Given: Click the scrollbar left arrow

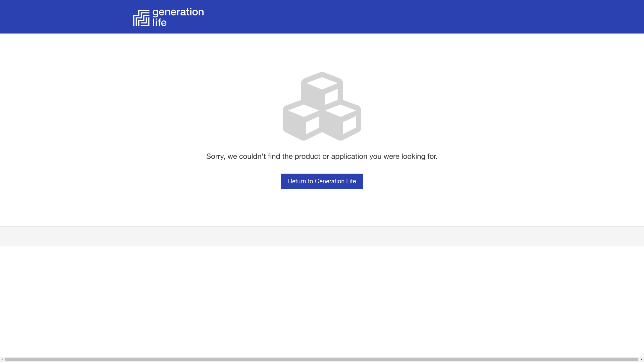Looking at the screenshot, I should point(2,360).
